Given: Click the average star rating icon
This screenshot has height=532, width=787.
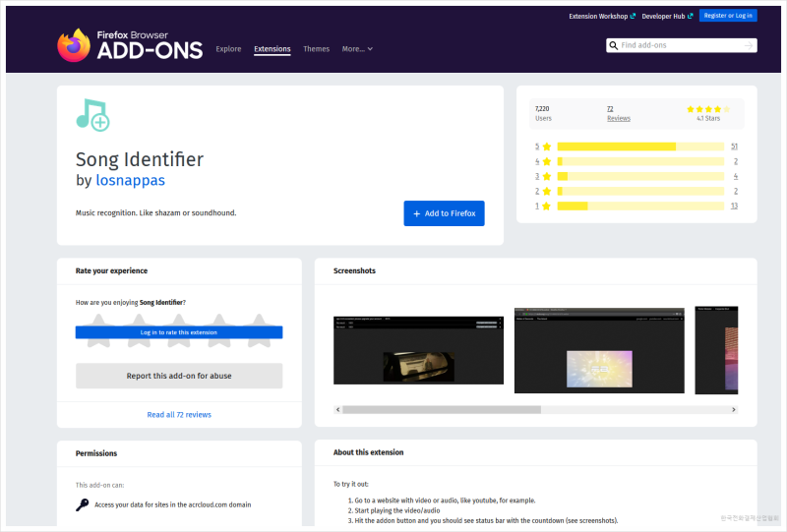Looking at the screenshot, I should tap(708, 109).
